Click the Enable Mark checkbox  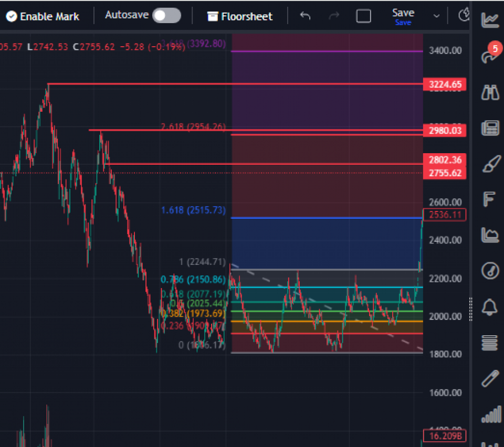(x=12, y=16)
